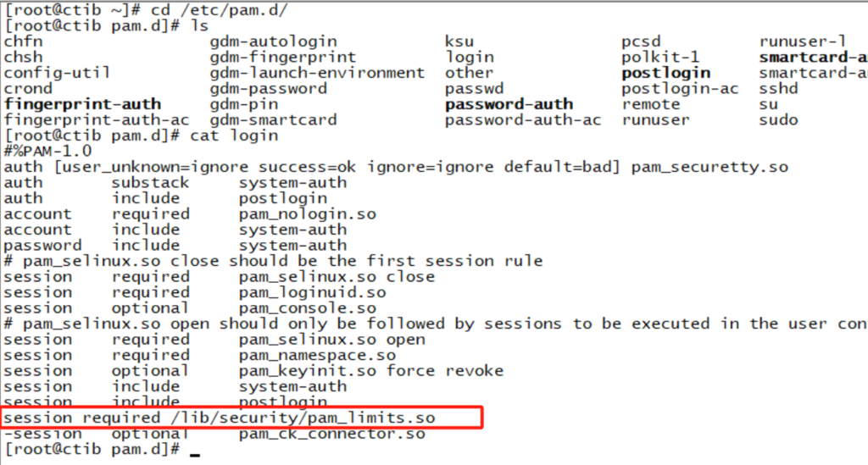Select the #%PAM-1.0 header line
The height and width of the screenshot is (465, 868).
(48, 152)
